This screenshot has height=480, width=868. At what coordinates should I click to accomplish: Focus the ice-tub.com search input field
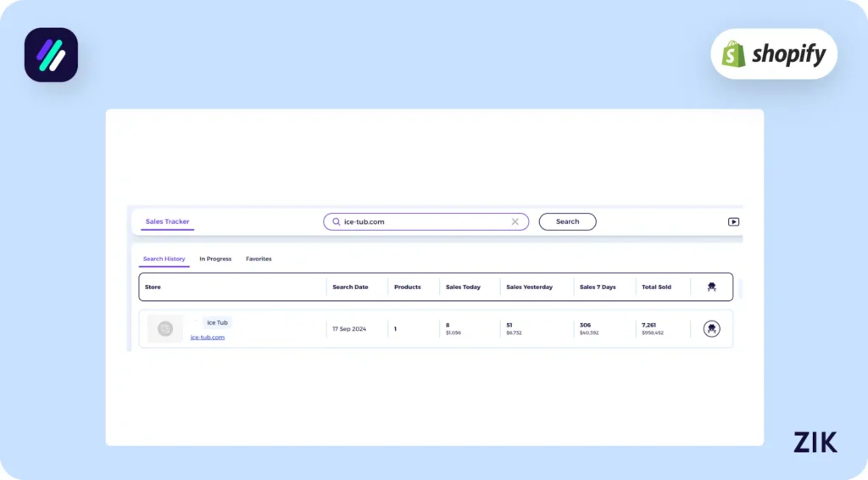(424, 222)
